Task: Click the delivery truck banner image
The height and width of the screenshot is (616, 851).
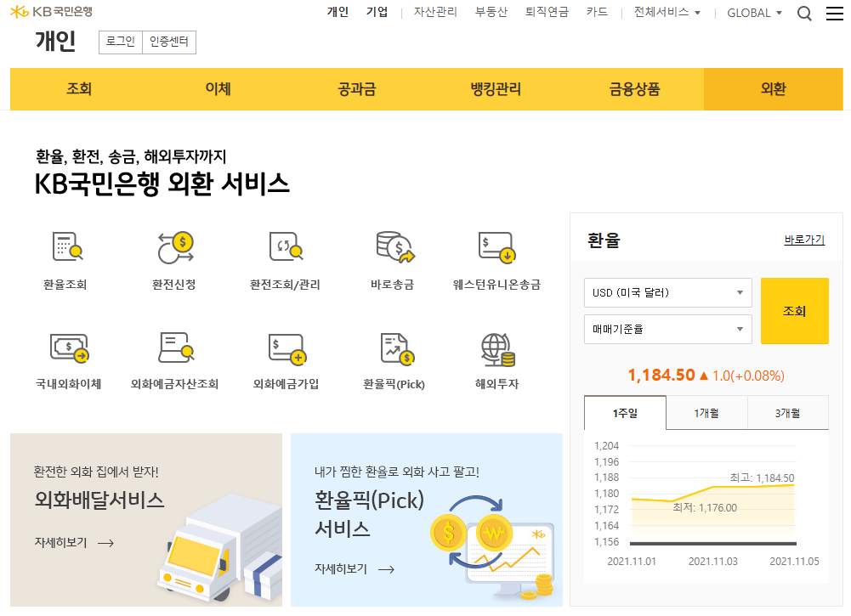Action: (220, 548)
